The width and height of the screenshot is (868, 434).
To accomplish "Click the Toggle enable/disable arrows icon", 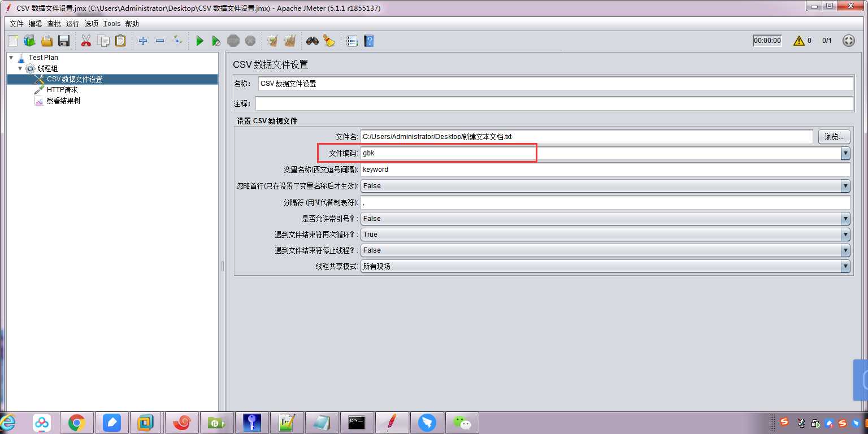I will click(x=177, y=40).
